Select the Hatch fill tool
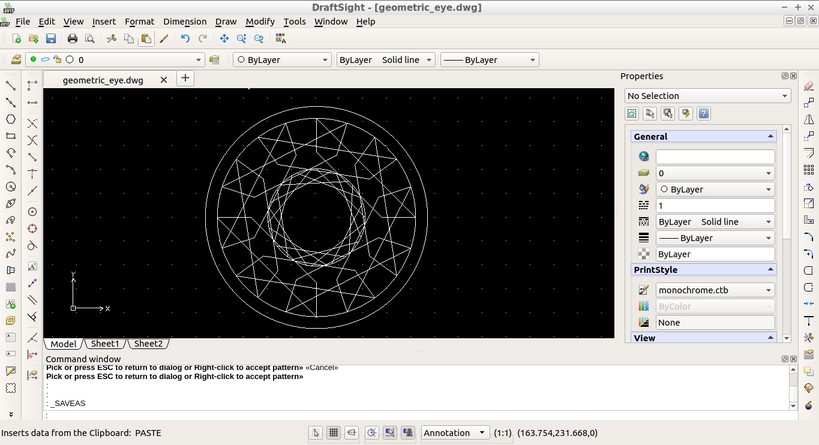This screenshot has height=445, width=819. coord(10,287)
